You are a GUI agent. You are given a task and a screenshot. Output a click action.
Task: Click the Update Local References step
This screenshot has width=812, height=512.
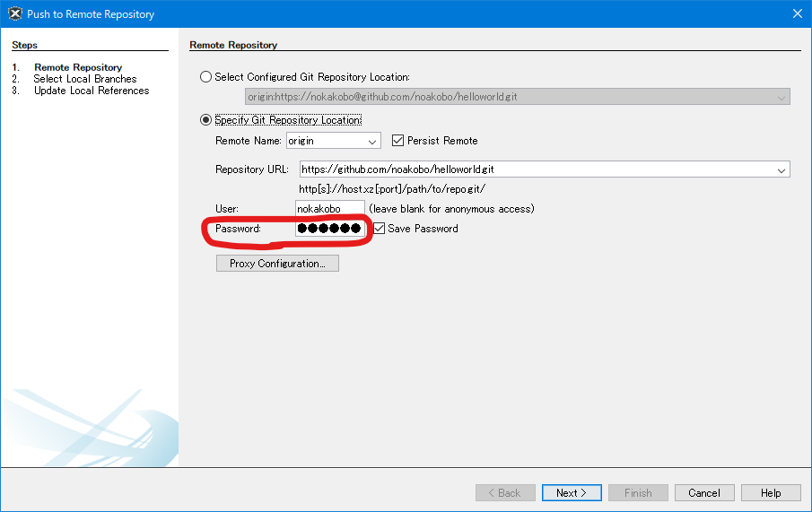coord(92,91)
